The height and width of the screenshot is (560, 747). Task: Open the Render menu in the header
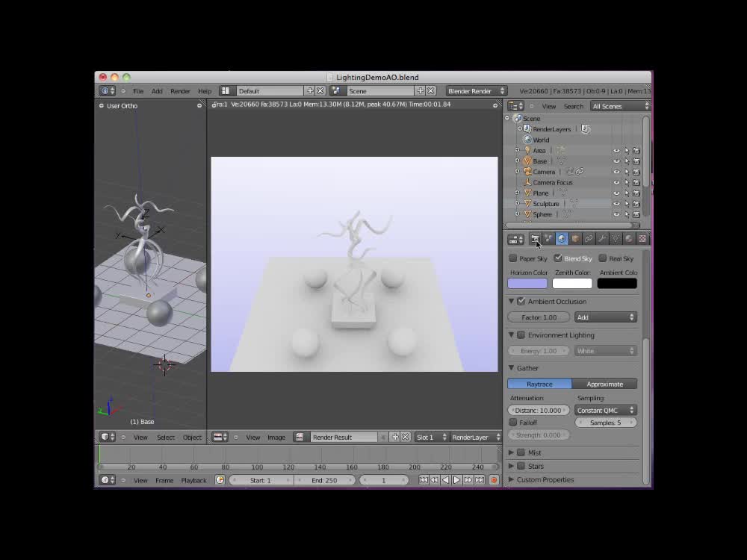coord(180,90)
